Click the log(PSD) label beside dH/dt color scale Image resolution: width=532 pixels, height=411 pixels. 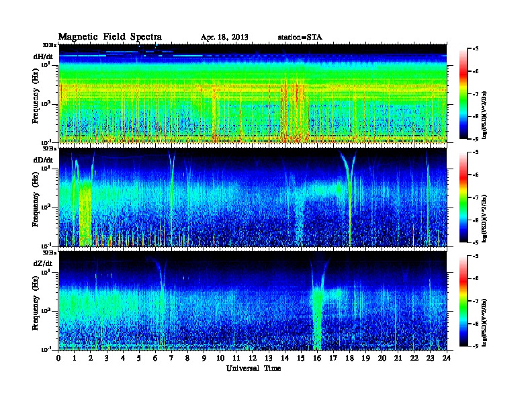click(x=485, y=115)
